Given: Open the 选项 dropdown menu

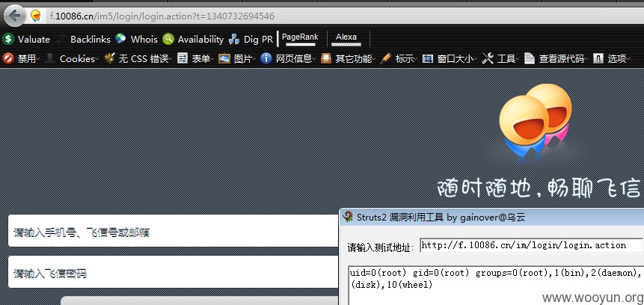Looking at the screenshot, I should (x=619, y=59).
